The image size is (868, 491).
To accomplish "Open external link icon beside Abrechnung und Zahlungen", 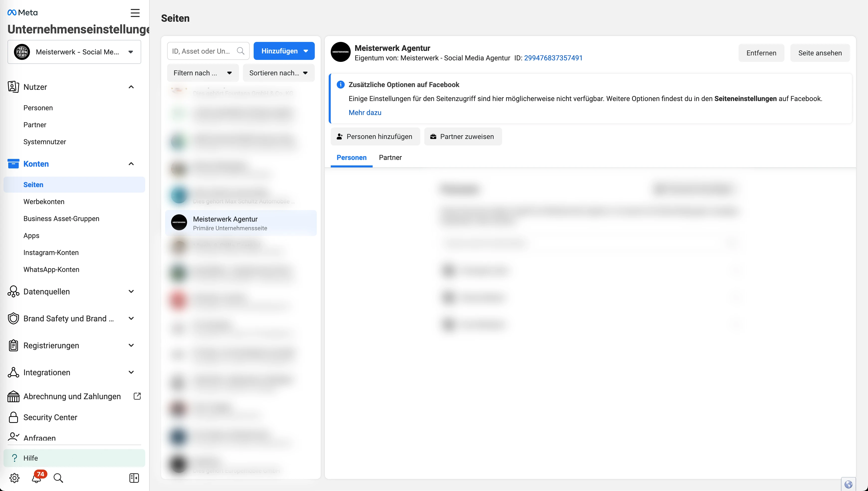I will pyautogui.click(x=137, y=396).
